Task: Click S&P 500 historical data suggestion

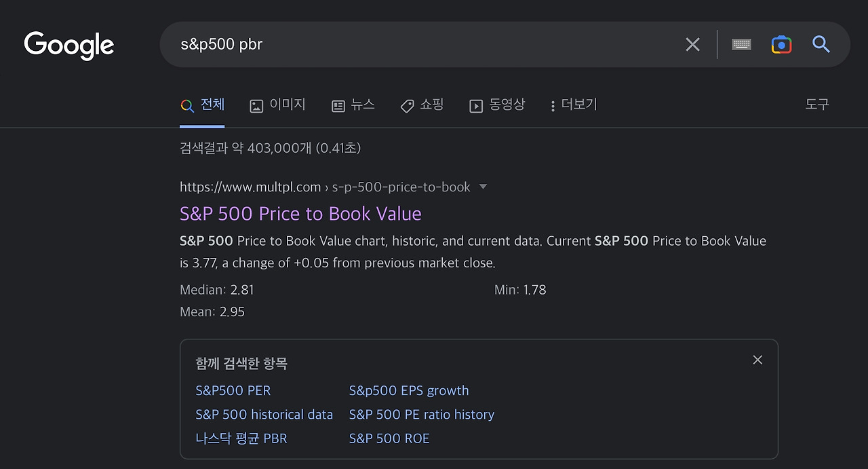Action: click(x=264, y=415)
